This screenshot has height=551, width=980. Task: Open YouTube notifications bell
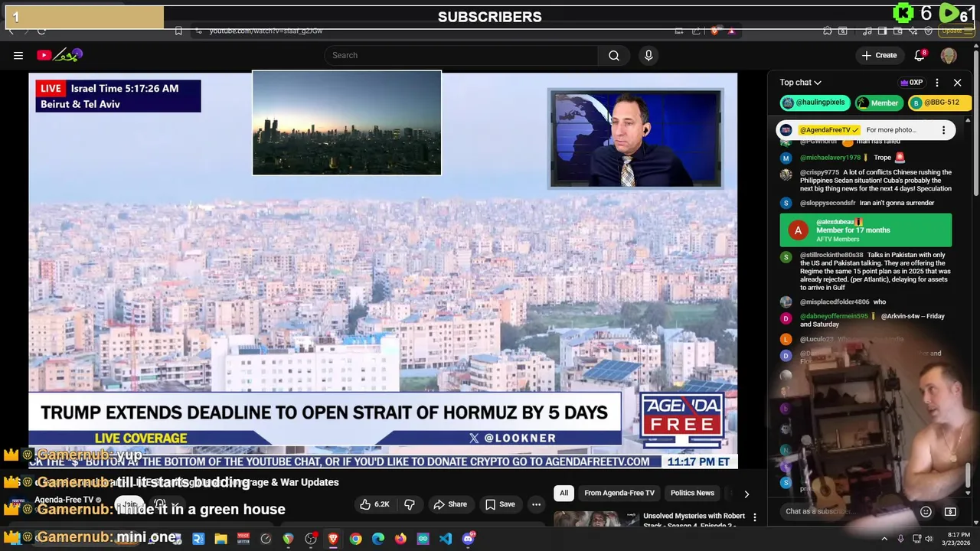[920, 55]
